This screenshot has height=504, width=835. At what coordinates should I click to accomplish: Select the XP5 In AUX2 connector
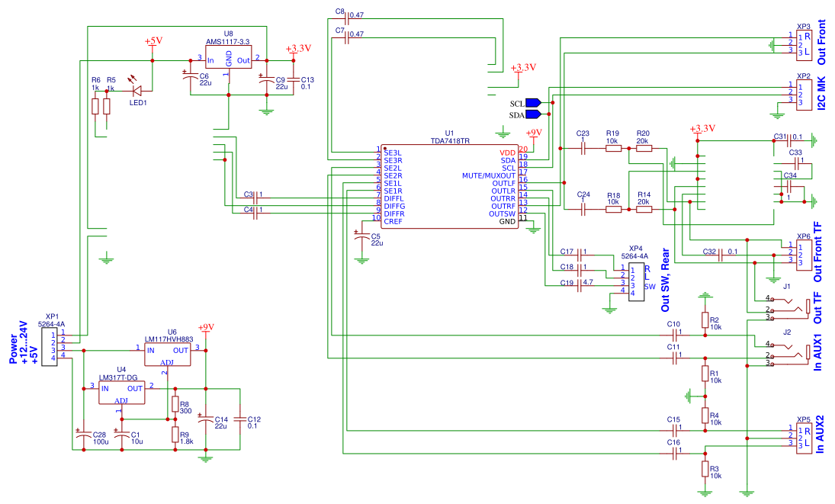(804, 438)
